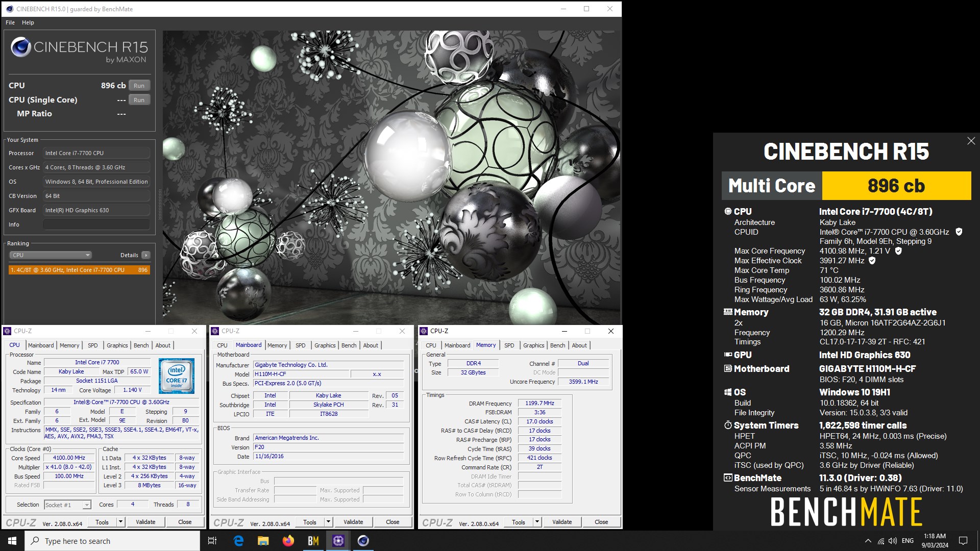Screen dimensions: 980x551
Task: Click the ENG language indicator
Action: [908, 541]
